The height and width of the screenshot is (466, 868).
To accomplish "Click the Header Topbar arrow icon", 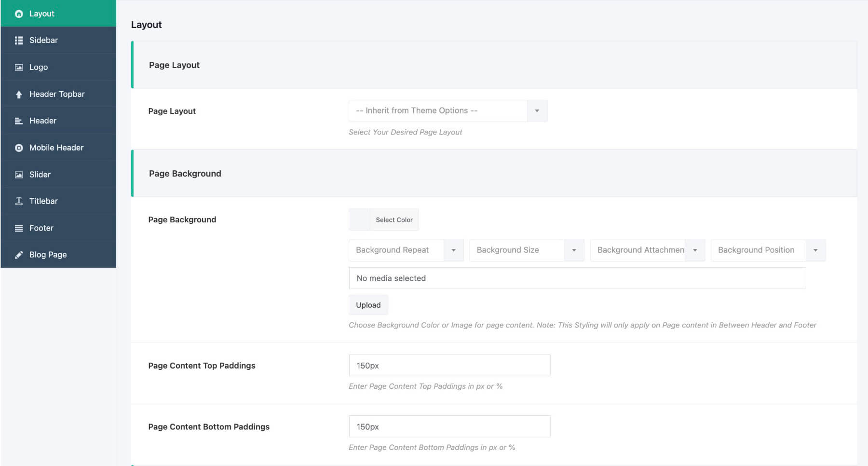I will pyautogui.click(x=18, y=94).
